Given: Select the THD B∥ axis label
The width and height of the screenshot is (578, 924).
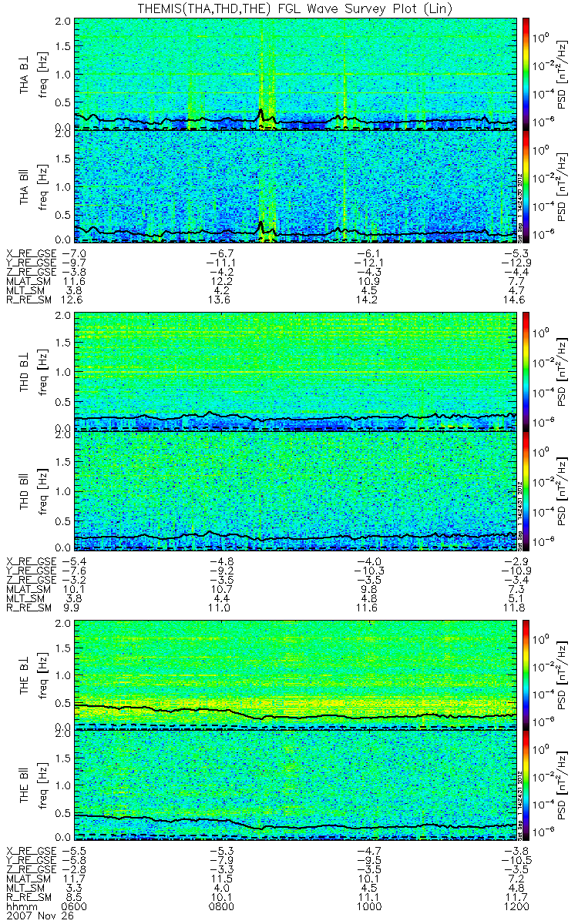Looking at the screenshot, I should [x=25, y=490].
